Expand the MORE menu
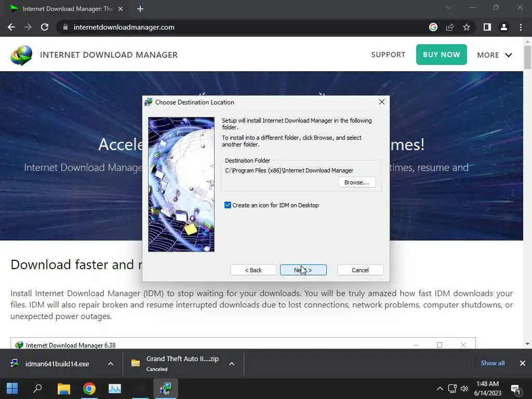The width and height of the screenshot is (532, 399). pyautogui.click(x=495, y=55)
